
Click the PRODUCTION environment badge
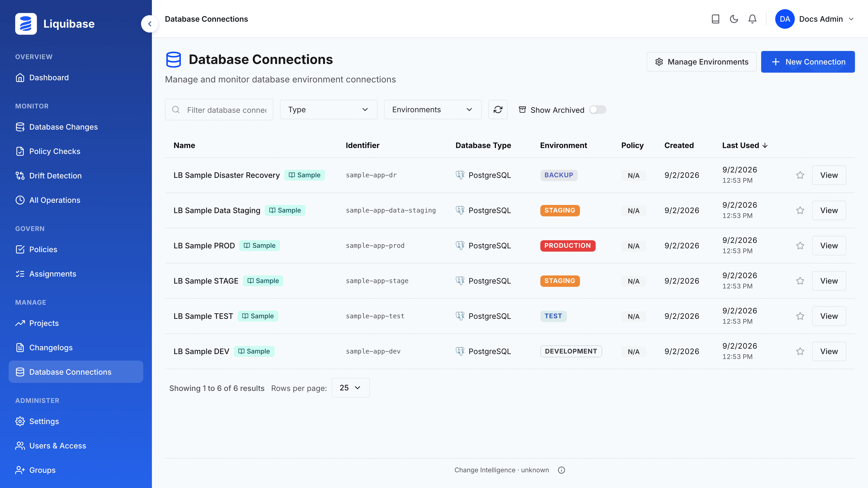(568, 246)
